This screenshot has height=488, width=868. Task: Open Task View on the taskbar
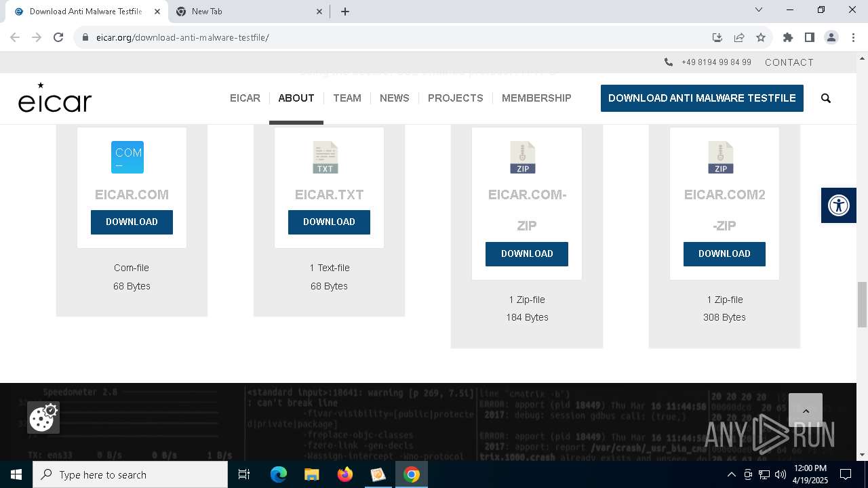[244, 474]
